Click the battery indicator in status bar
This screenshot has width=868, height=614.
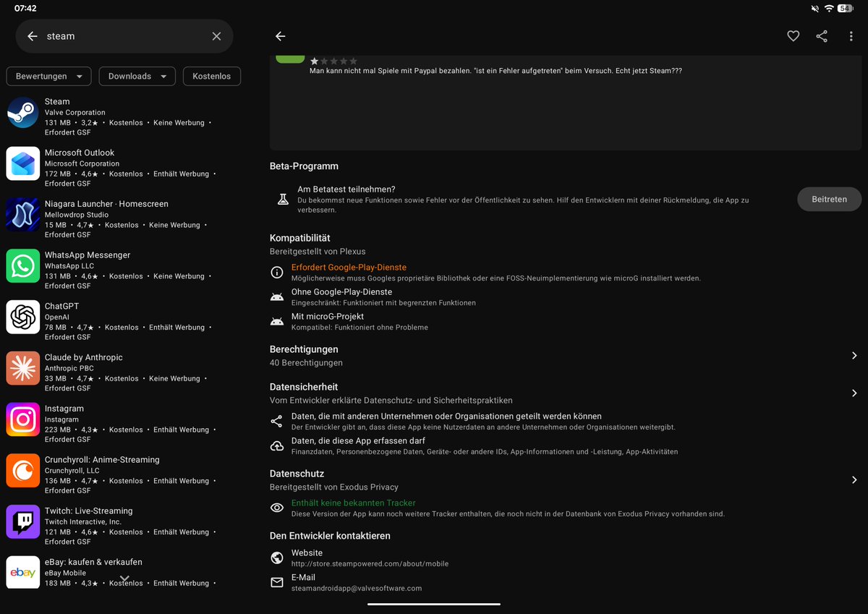(x=846, y=9)
